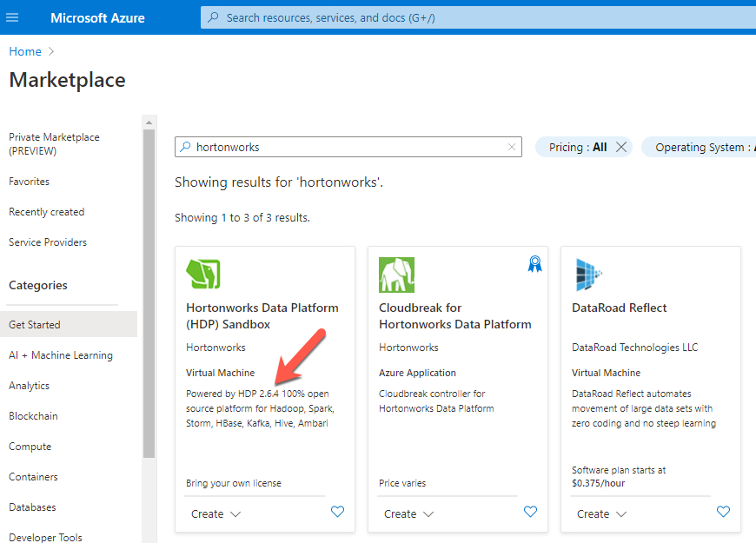Viewport: 756px width, 543px height.
Task: Favorite the Hortonworks Sandbox offer via heart icon
Action: point(337,512)
